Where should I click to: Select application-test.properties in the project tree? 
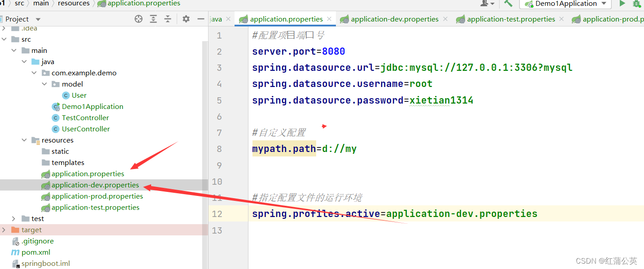(x=96, y=207)
